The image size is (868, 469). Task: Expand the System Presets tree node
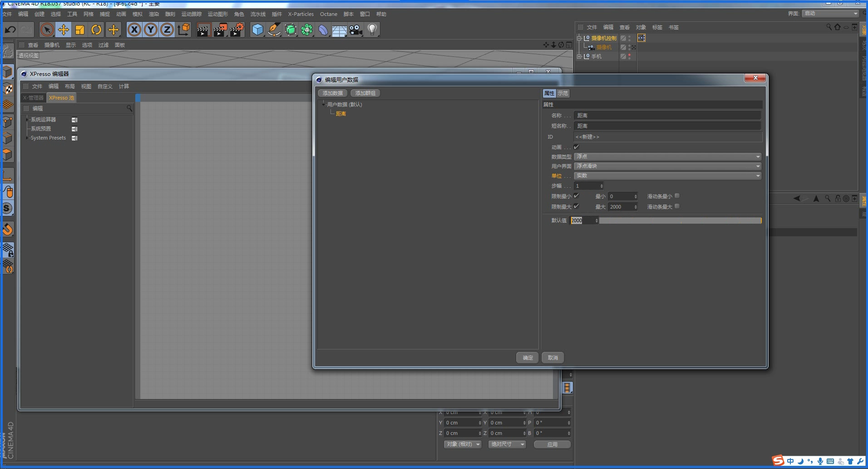click(x=27, y=138)
